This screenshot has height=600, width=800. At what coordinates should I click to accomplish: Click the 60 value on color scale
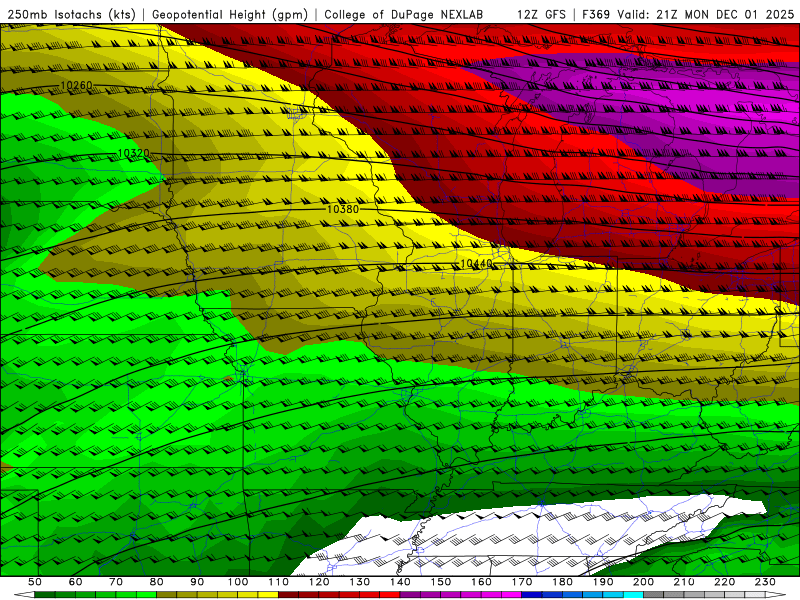pyautogui.click(x=76, y=582)
